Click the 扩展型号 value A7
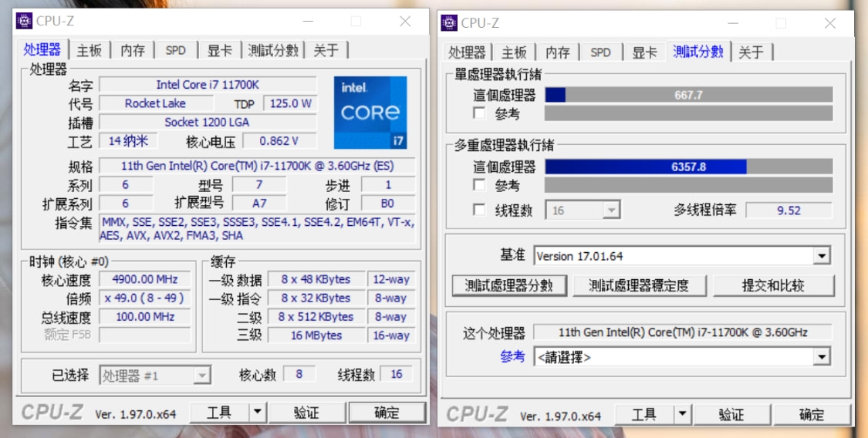Viewport: 868px width, 438px height. pos(259,203)
